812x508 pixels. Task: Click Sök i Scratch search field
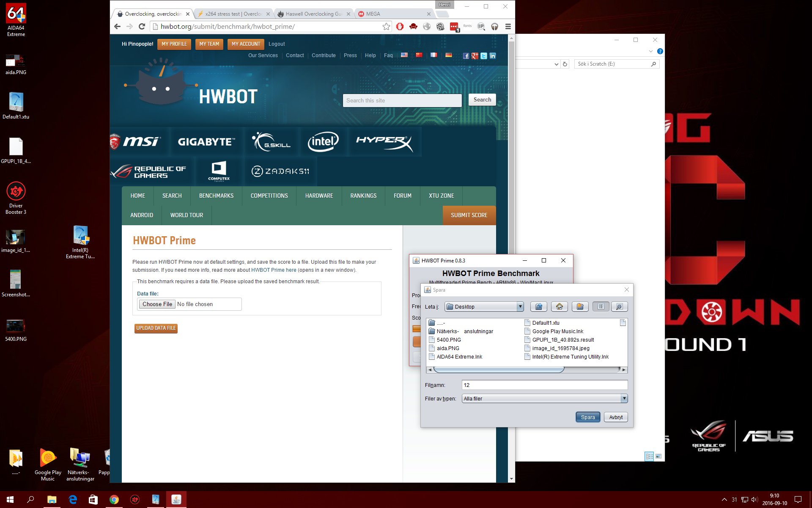click(617, 64)
